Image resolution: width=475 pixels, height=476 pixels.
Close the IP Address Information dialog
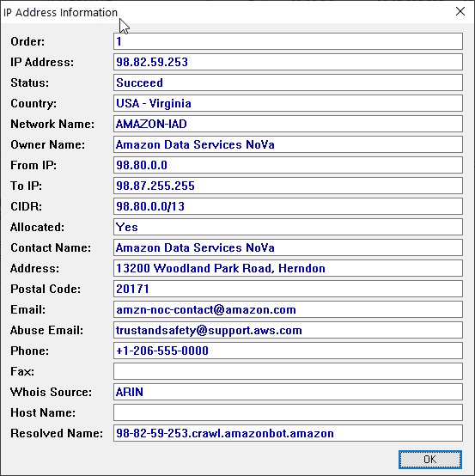tap(460, 11)
